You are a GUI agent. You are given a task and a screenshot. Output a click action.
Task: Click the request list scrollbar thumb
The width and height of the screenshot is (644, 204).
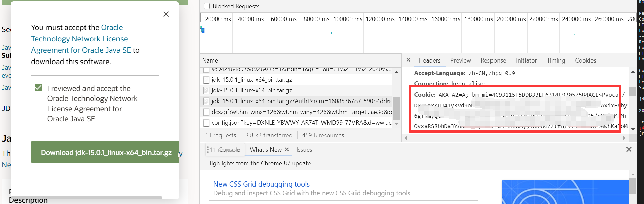click(396, 108)
